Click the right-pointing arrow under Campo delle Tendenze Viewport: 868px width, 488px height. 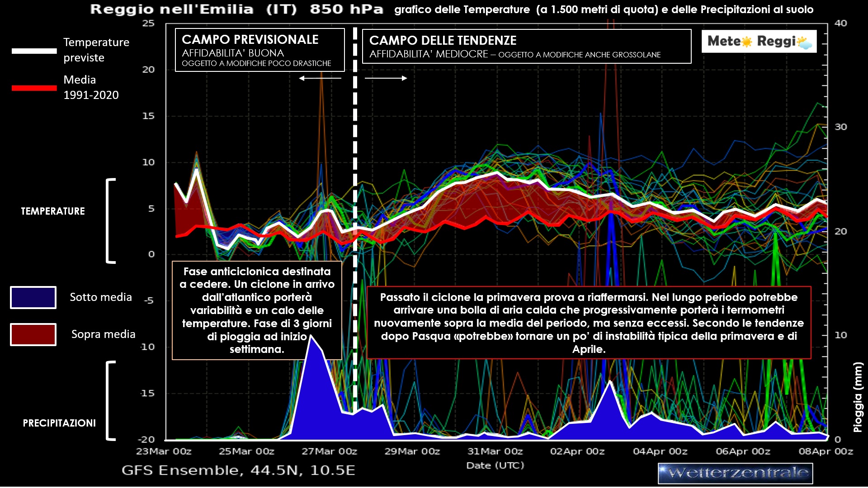pos(386,78)
